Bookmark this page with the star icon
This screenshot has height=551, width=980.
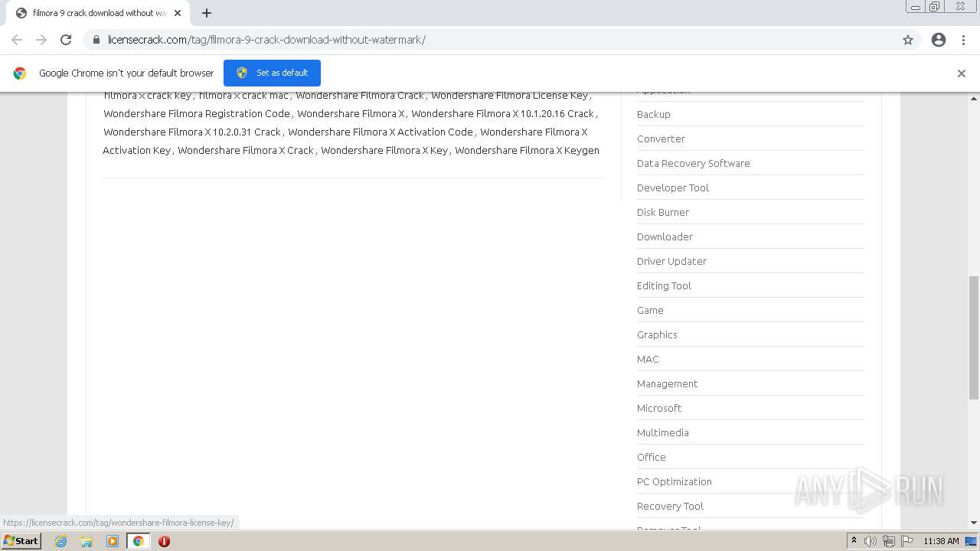(908, 40)
